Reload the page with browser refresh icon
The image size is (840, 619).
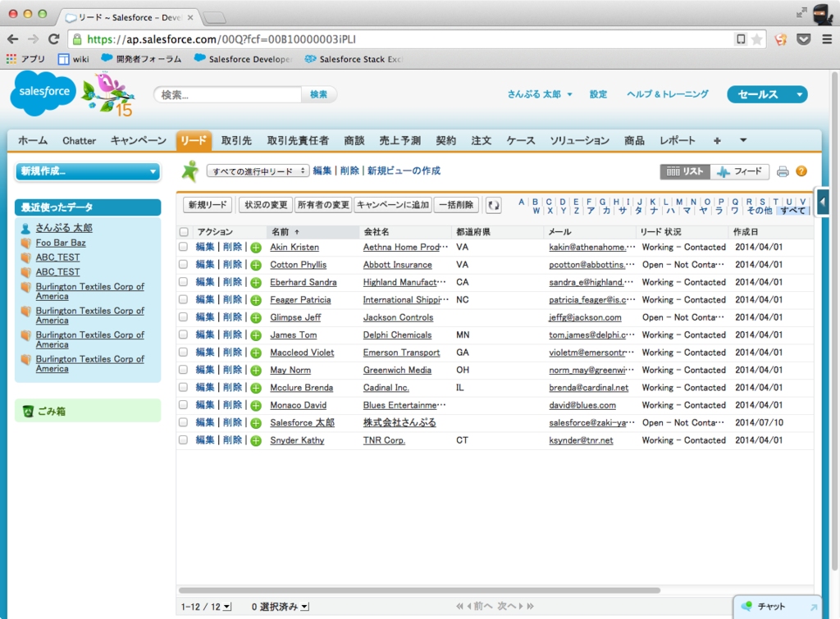point(53,39)
